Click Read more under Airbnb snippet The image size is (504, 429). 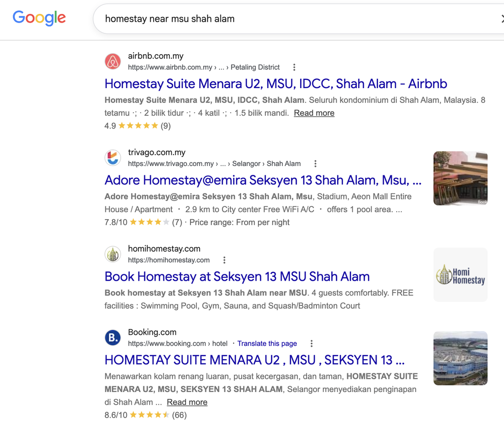point(314,113)
